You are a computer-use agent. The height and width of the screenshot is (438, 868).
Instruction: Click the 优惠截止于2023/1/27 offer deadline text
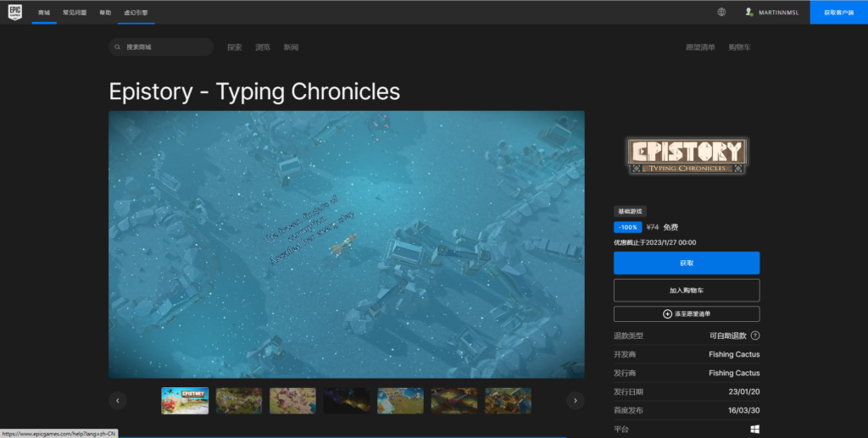pos(655,243)
